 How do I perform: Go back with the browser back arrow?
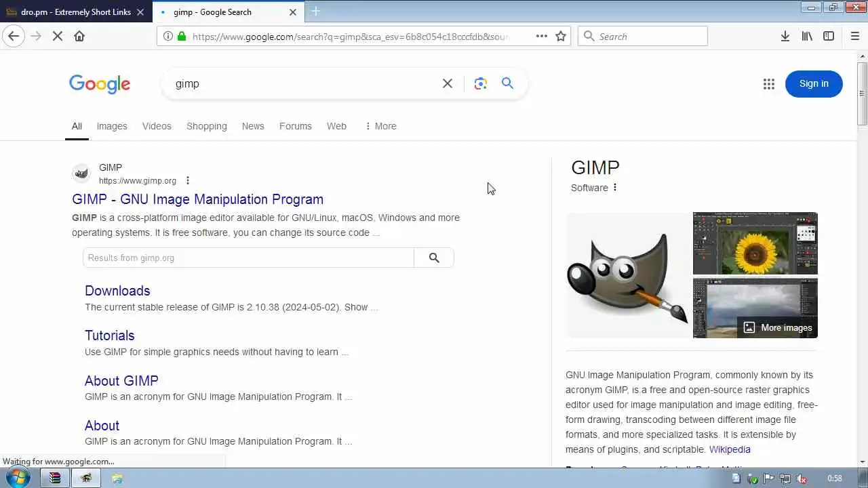point(14,36)
